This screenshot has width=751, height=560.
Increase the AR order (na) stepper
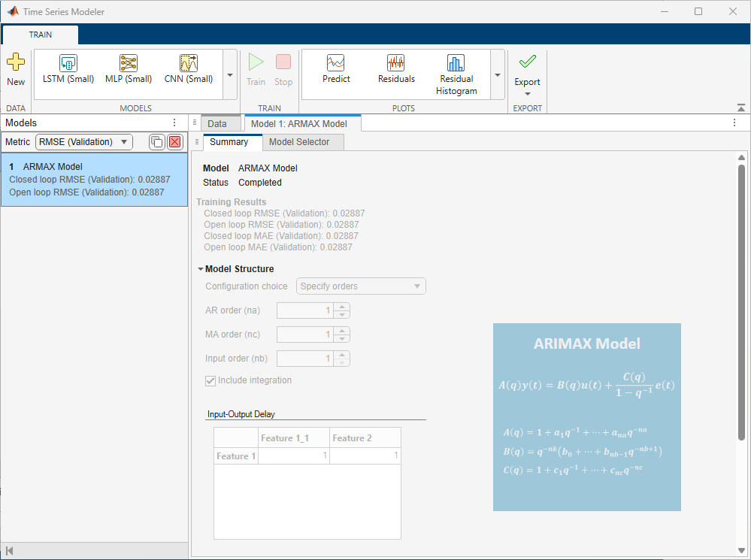point(342,307)
